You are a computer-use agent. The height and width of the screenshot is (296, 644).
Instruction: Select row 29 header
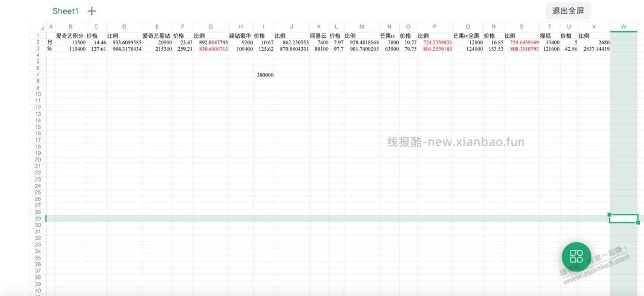coord(38,219)
